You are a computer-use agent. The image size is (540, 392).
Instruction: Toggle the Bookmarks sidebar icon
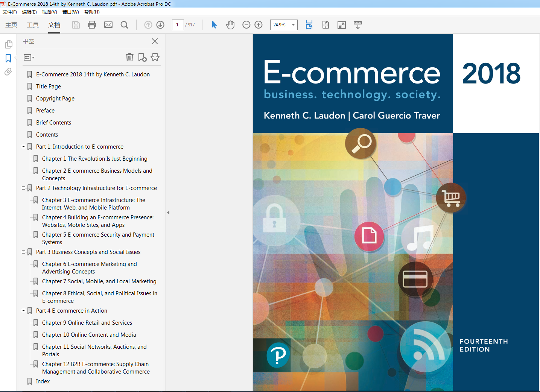(8, 58)
